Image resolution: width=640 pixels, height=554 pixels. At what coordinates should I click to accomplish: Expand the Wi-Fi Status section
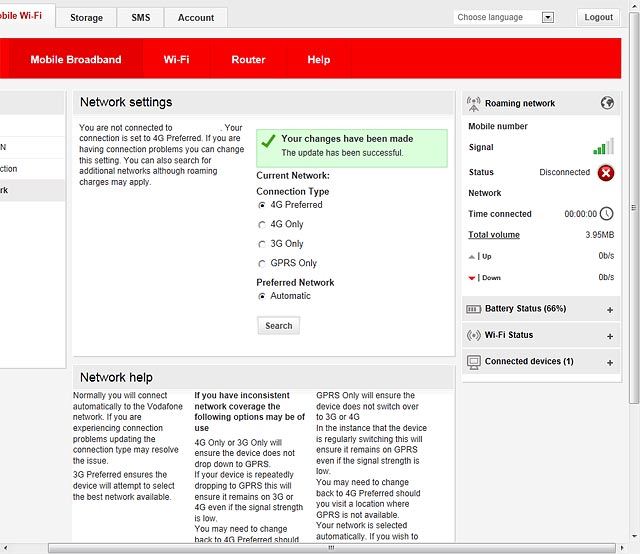click(610, 336)
